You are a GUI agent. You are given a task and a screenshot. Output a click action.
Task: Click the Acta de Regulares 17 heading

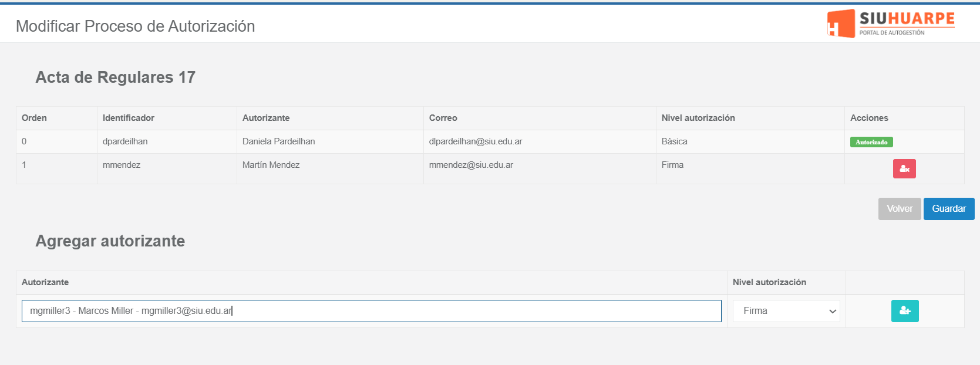pos(116,77)
